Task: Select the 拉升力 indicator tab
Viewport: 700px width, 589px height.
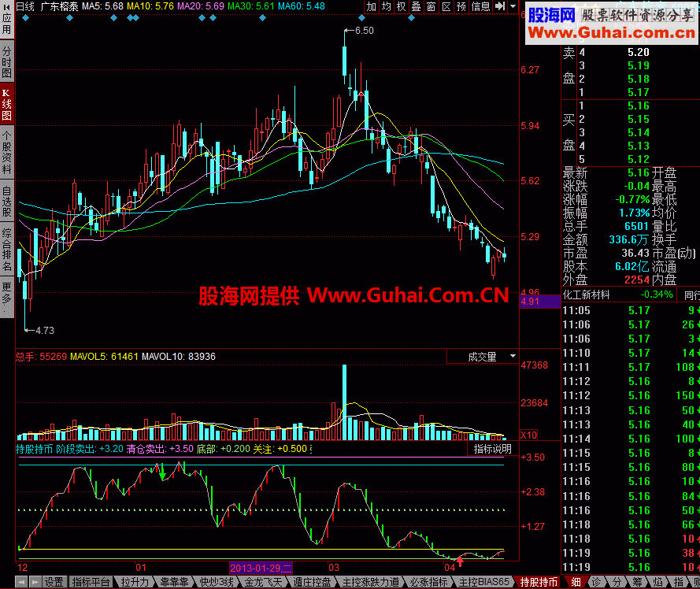Action: [135, 582]
